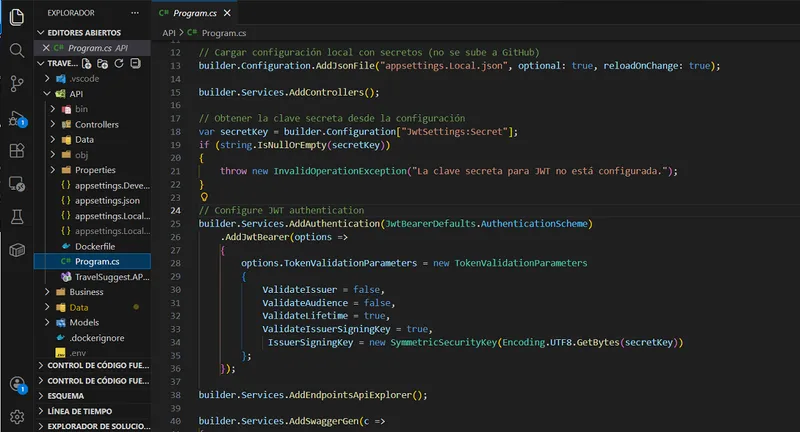
Task: Collapse all folders in explorer
Action: [135, 63]
